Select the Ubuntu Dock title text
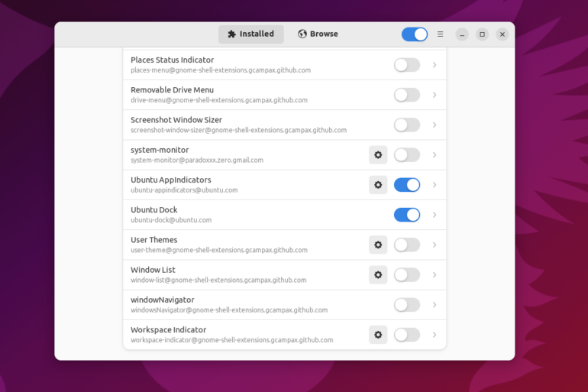 point(154,210)
